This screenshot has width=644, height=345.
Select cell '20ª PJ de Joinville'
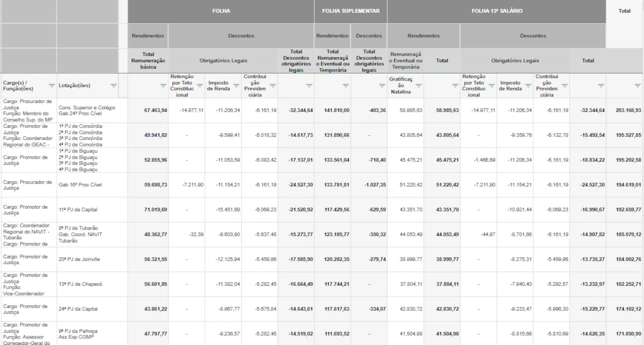tap(92, 260)
